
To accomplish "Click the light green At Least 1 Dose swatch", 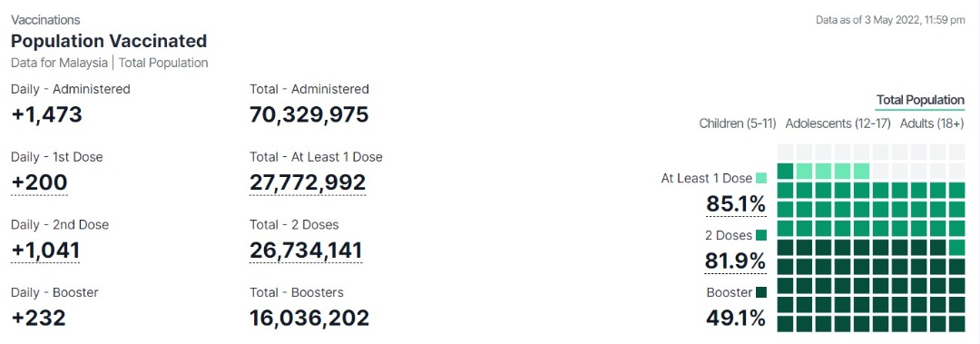I will [761, 178].
